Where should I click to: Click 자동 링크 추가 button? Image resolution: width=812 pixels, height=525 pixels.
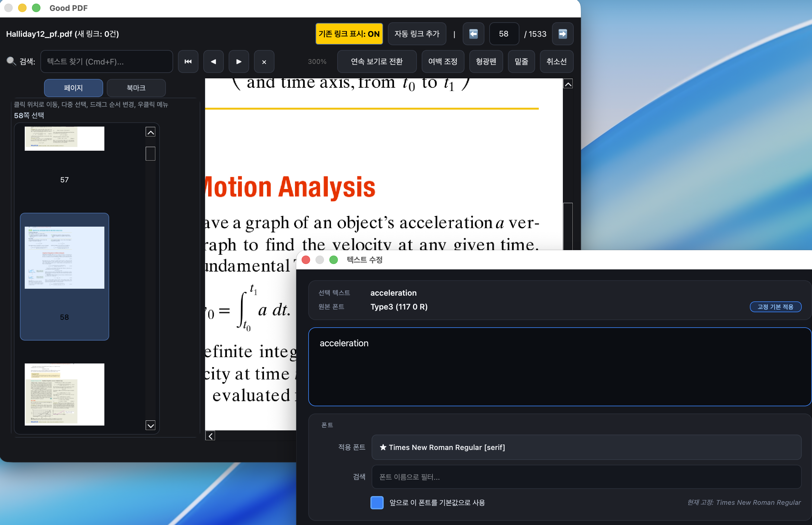(417, 34)
